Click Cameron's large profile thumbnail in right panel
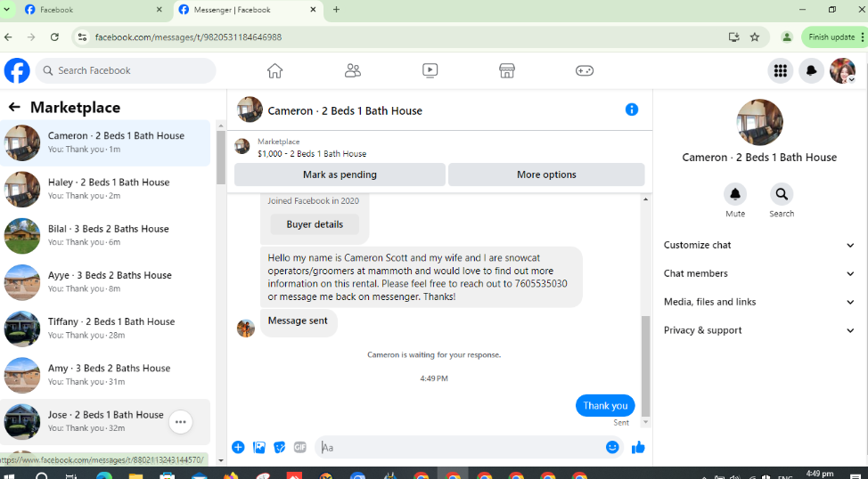This screenshot has width=868, height=479. tap(759, 122)
